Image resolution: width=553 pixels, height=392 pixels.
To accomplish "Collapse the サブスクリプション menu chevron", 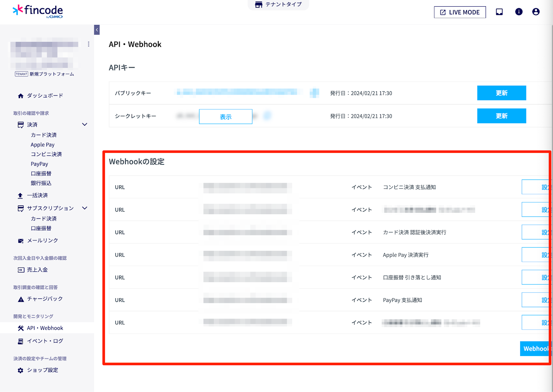I will [x=85, y=208].
